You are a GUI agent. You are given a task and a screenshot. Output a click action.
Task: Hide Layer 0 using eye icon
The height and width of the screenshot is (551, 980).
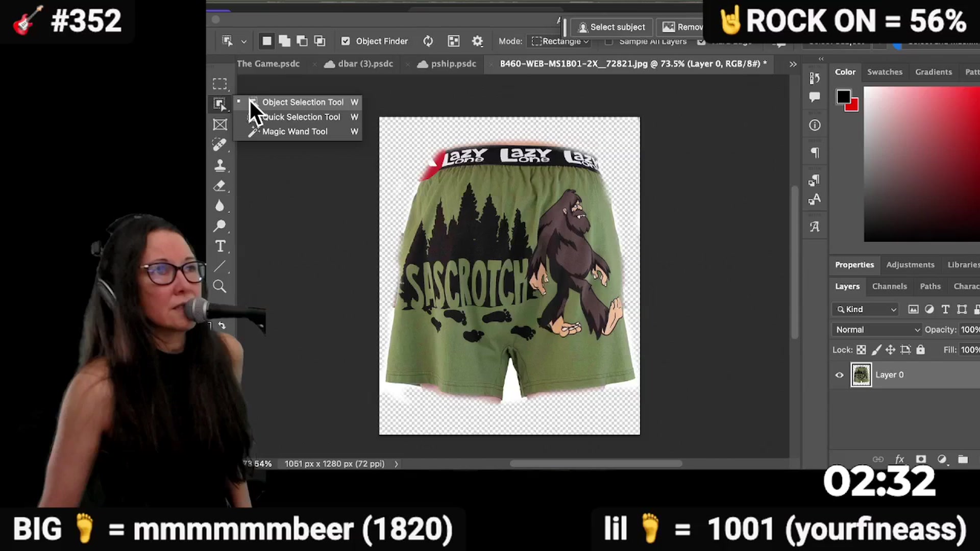pyautogui.click(x=839, y=375)
